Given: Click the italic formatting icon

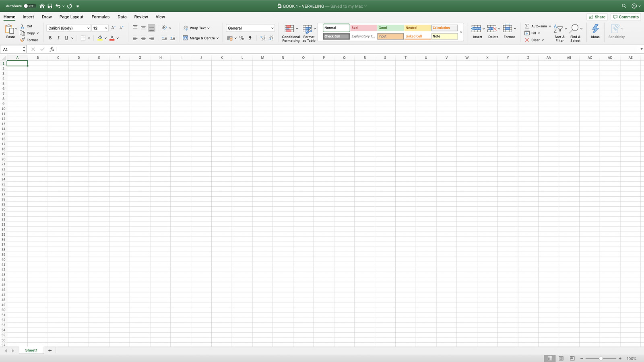Looking at the screenshot, I should pyautogui.click(x=58, y=38).
